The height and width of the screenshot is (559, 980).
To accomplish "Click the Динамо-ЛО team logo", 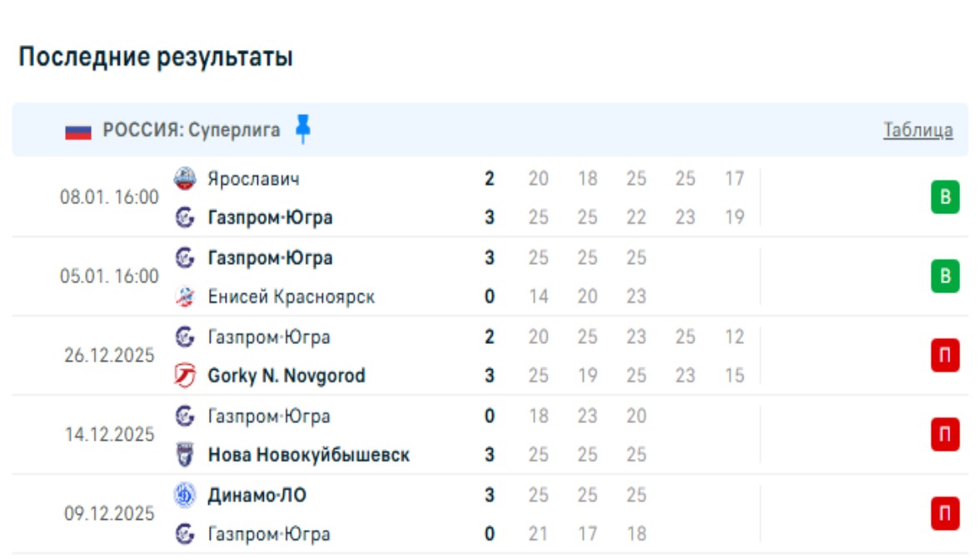I will pos(185,495).
